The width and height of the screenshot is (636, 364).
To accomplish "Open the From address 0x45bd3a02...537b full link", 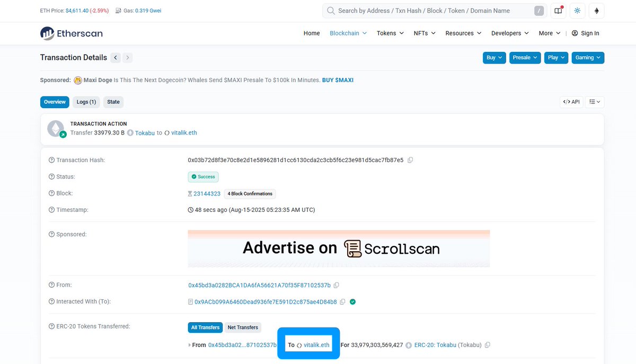I will (x=259, y=285).
